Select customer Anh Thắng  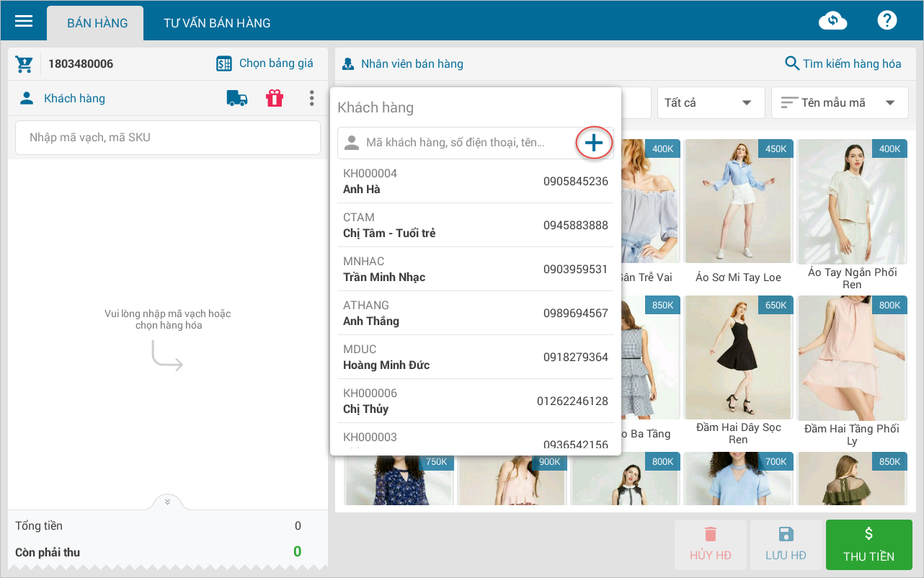pos(476,314)
